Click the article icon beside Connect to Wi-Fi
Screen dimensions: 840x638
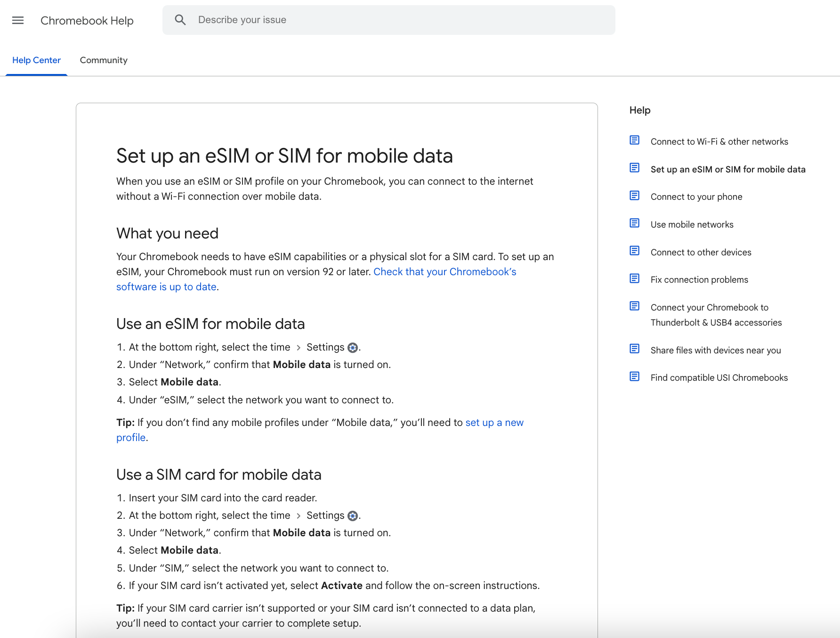click(x=634, y=140)
